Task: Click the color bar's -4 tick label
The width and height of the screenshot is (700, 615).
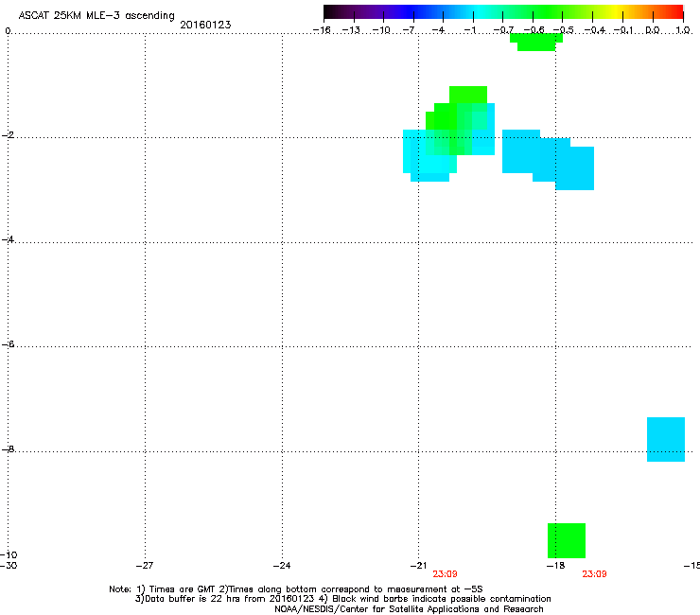Action: click(438, 30)
